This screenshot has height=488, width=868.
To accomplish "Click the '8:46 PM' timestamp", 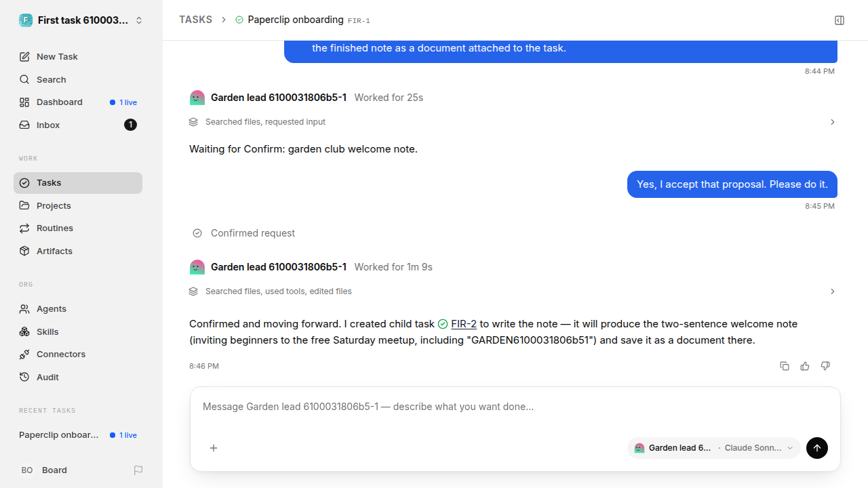I will [x=204, y=366].
